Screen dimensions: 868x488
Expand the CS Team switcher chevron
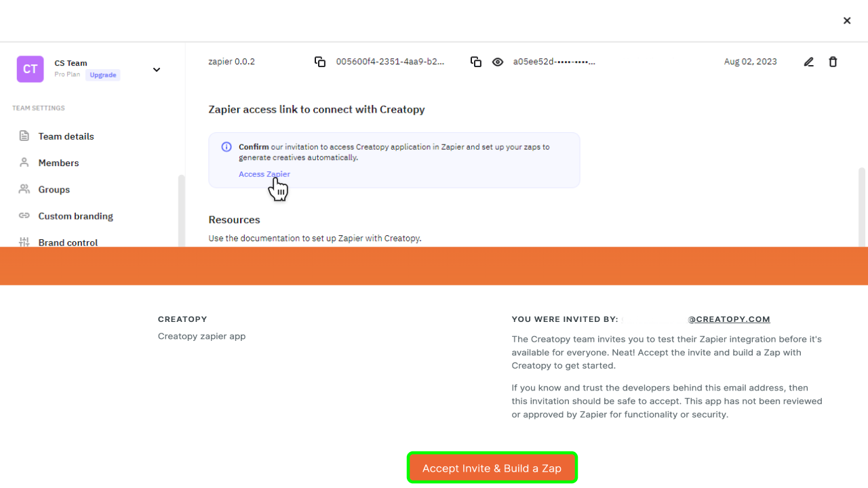pyautogui.click(x=157, y=70)
